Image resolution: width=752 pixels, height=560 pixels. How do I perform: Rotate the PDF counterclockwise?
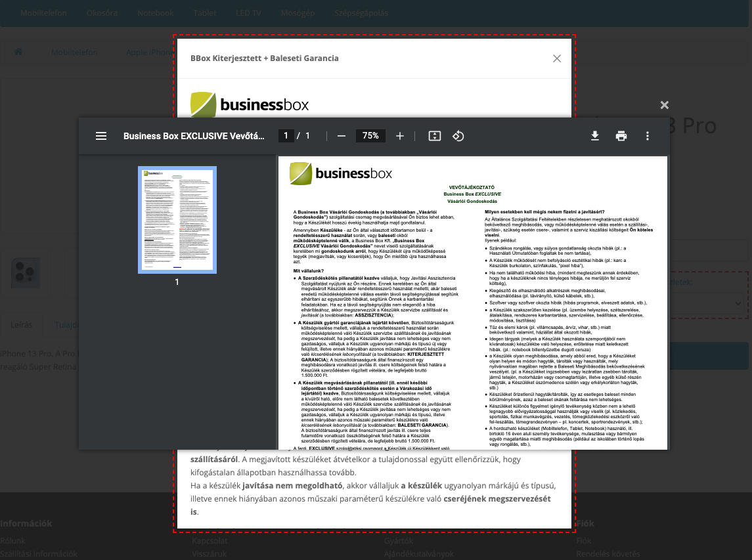tap(458, 136)
